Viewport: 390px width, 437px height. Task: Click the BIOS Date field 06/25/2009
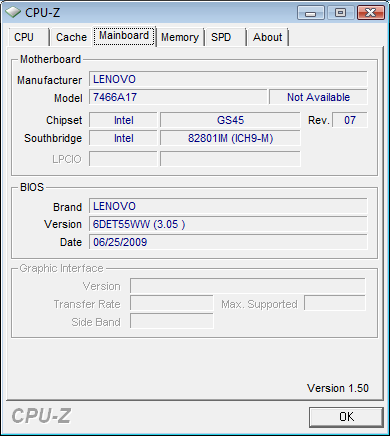coord(228,242)
